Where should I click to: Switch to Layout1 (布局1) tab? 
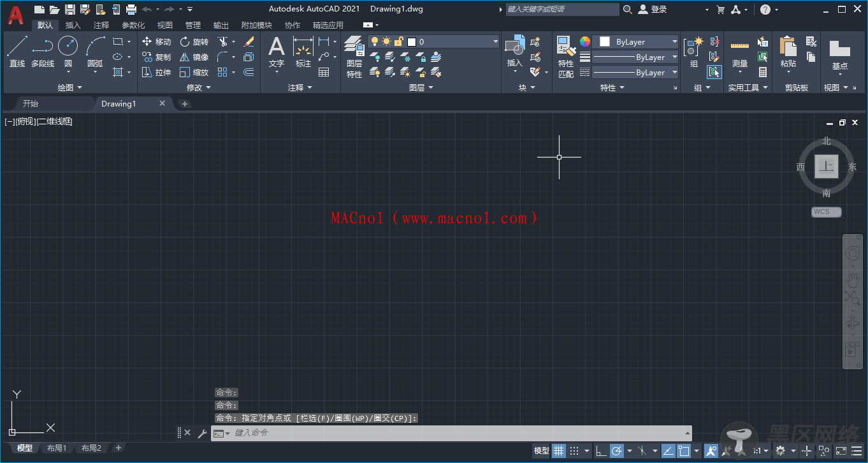point(57,448)
